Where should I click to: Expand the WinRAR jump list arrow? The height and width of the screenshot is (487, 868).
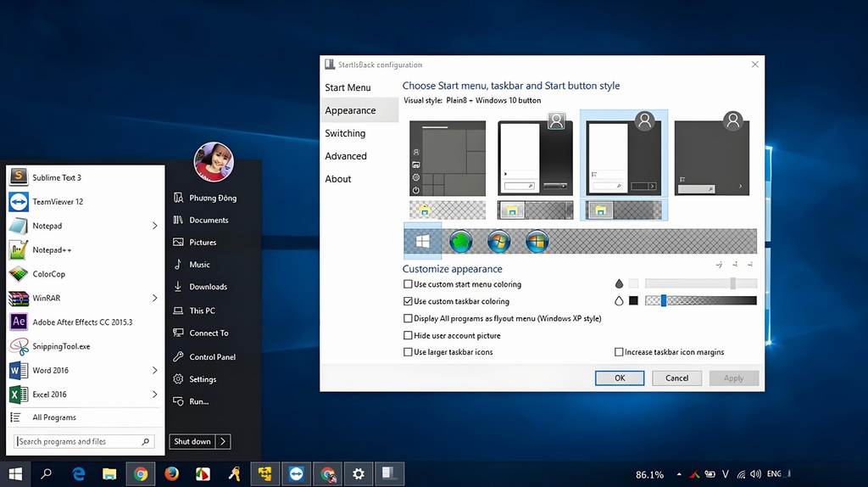click(154, 298)
